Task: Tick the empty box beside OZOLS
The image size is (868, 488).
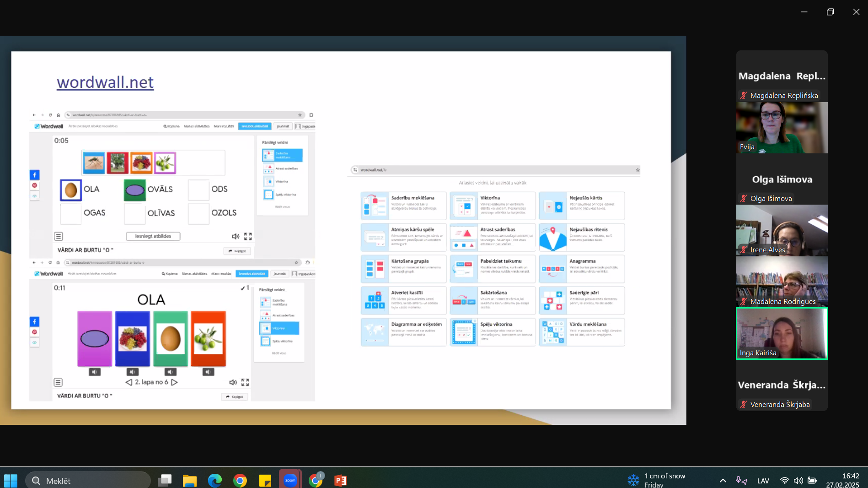Action: point(198,213)
